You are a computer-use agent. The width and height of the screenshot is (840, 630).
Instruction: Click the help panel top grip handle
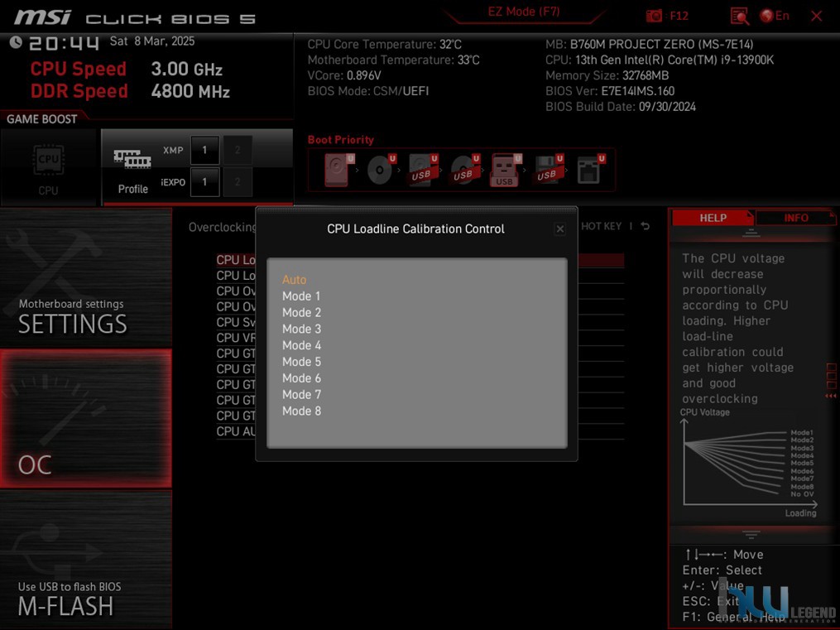point(751,233)
